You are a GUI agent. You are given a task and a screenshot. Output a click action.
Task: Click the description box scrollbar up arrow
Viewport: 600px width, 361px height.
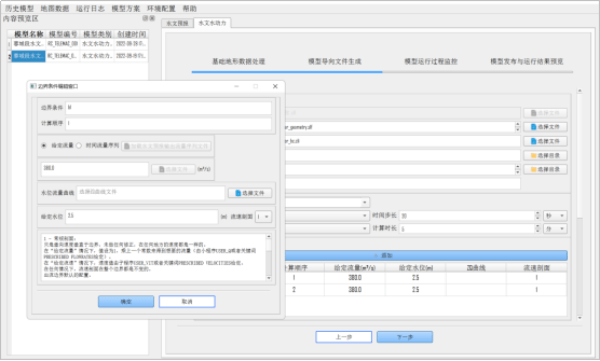[x=269, y=237]
